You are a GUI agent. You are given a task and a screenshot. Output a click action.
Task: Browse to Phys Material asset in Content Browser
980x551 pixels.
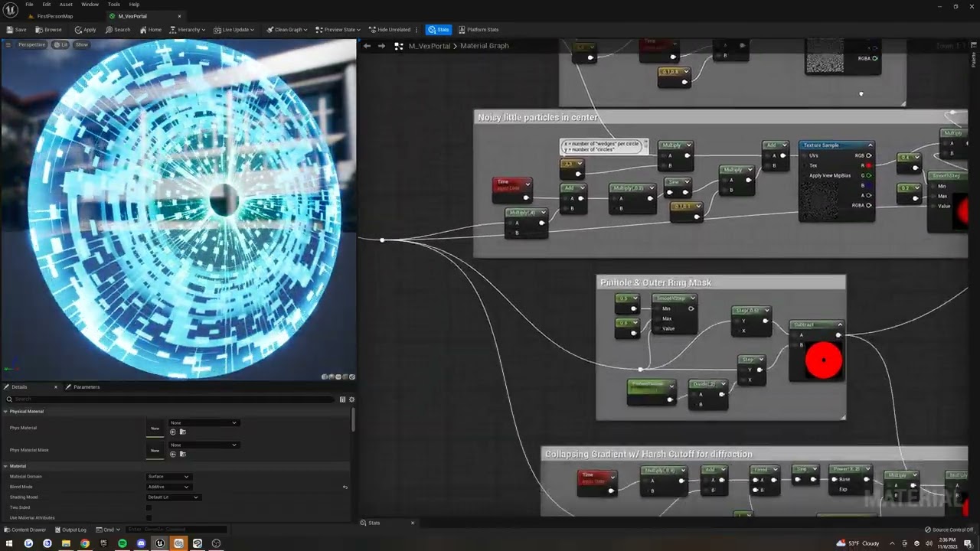point(182,432)
